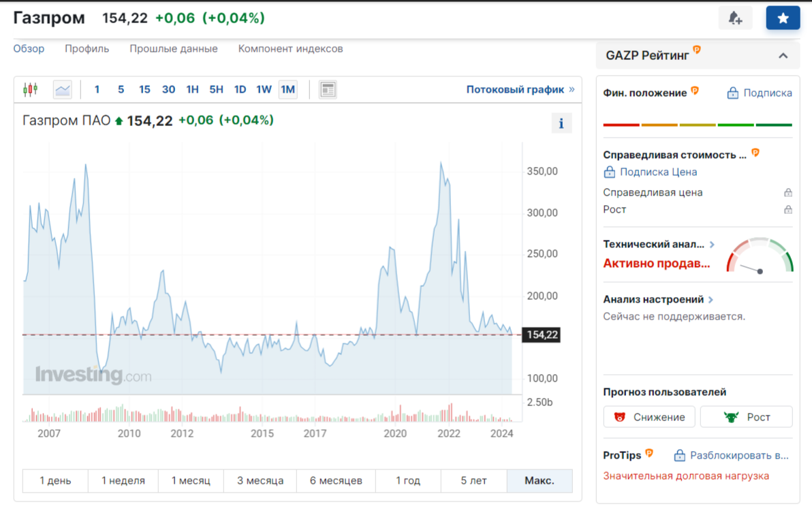
Task: Select the 1D interval
Action: (240, 89)
